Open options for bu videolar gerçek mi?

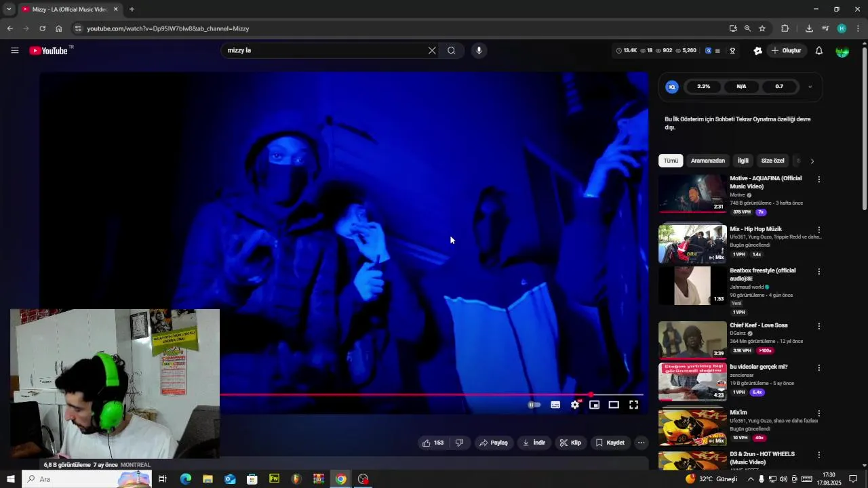(x=818, y=367)
